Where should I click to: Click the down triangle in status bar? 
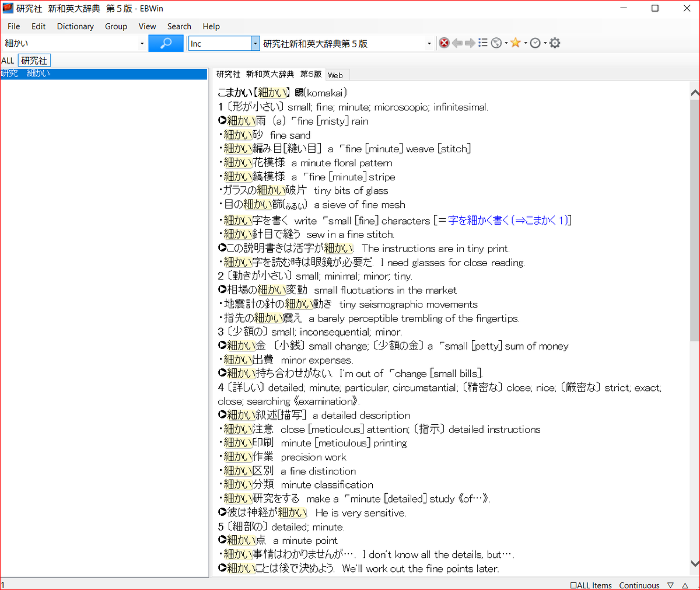670,585
